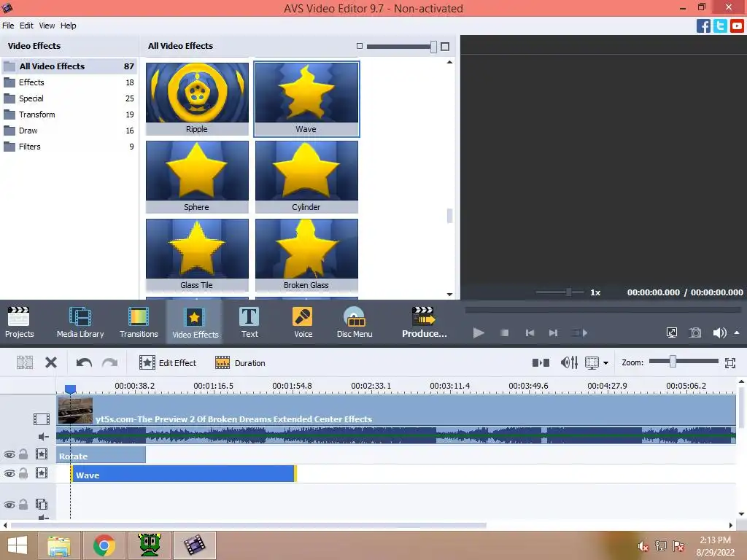Toggle the lock on the Wave effect track

[x=23, y=473]
